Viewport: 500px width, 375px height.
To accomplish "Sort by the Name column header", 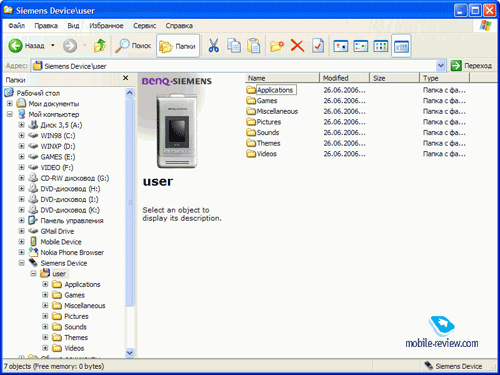I will (282, 78).
